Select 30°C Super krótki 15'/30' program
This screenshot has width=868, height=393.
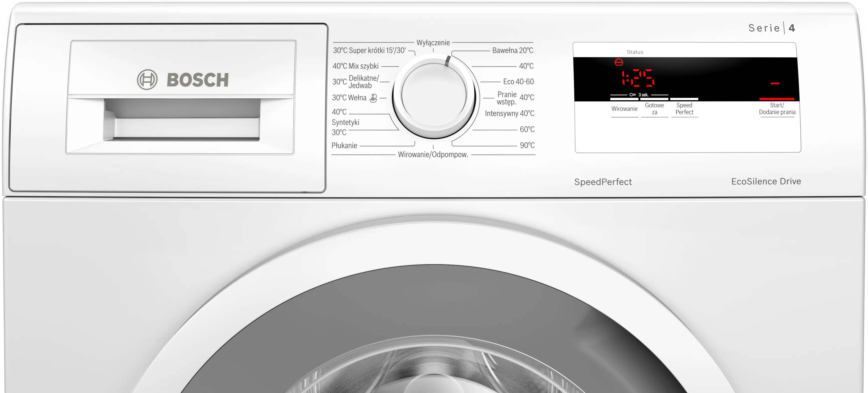369,51
